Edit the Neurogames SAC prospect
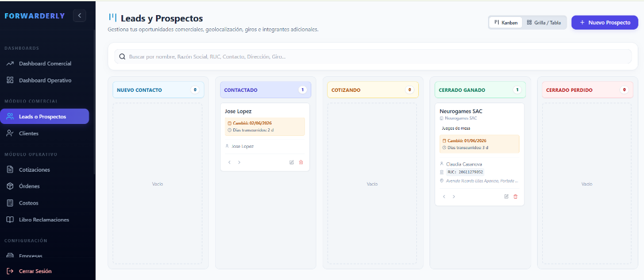 click(506, 196)
